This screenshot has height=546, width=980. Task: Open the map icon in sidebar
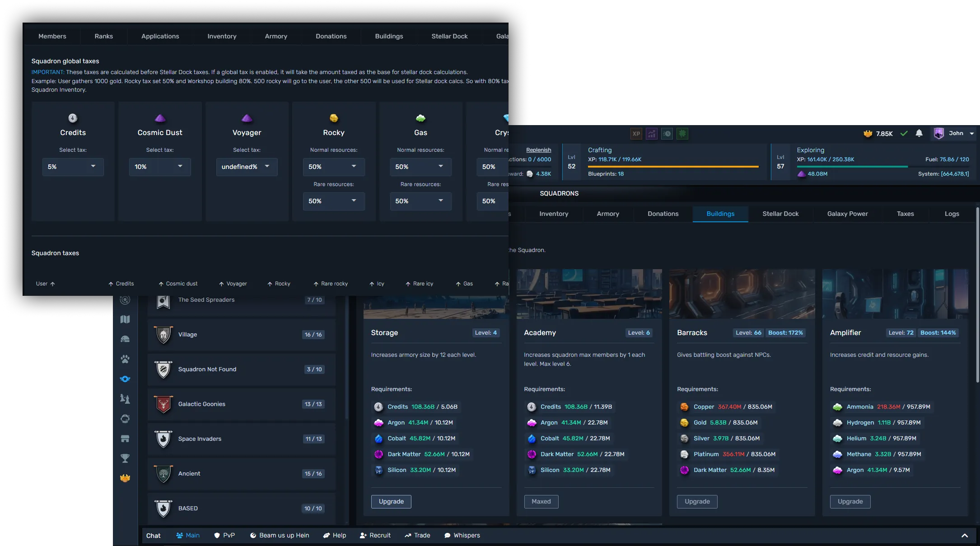point(125,319)
